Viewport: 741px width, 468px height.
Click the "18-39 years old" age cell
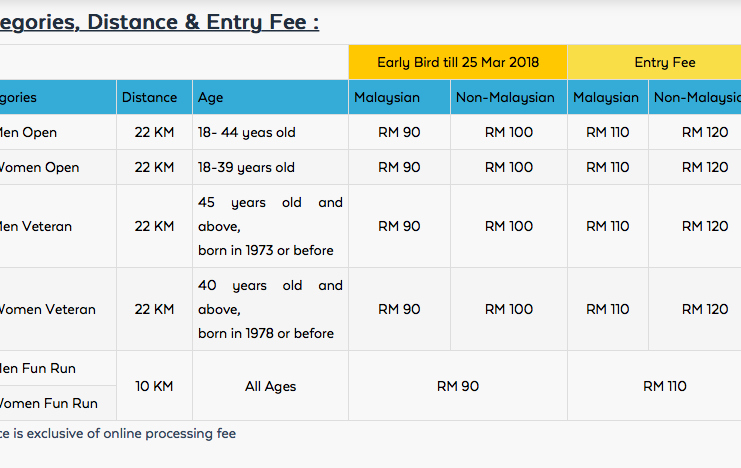(x=246, y=167)
